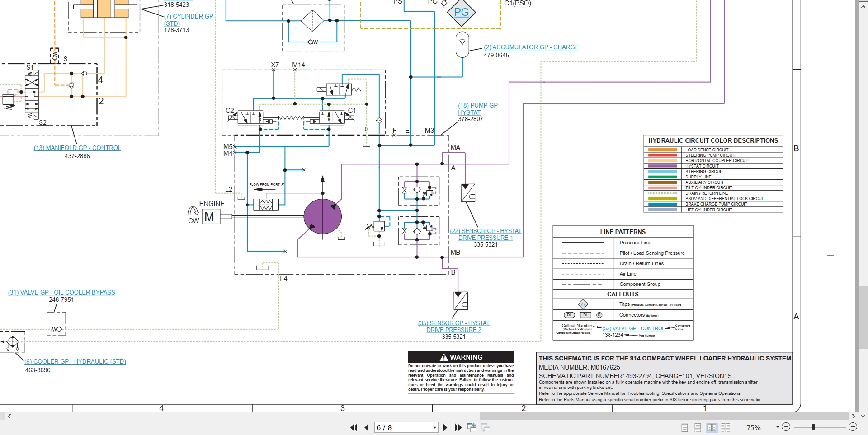
Task: Open the (22) SENSOR GP - HYSTAT DRIVE PRESSURE 1 link
Action: coord(486,234)
